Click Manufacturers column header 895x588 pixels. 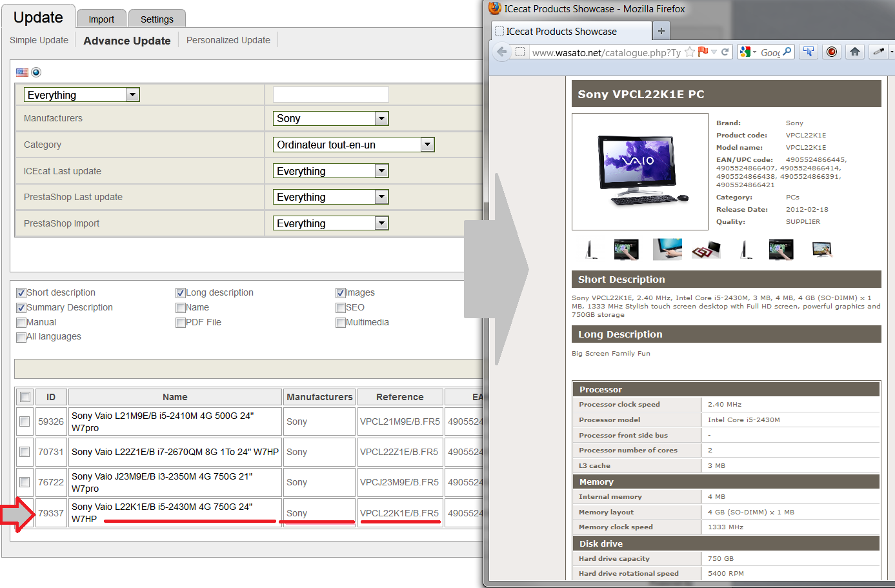point(319,397)
